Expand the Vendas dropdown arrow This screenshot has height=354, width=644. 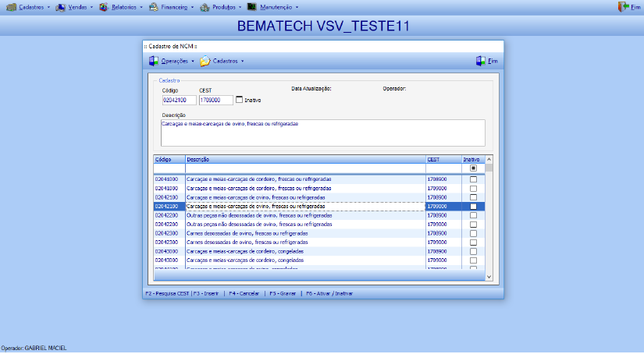click(x=91, y=7)
